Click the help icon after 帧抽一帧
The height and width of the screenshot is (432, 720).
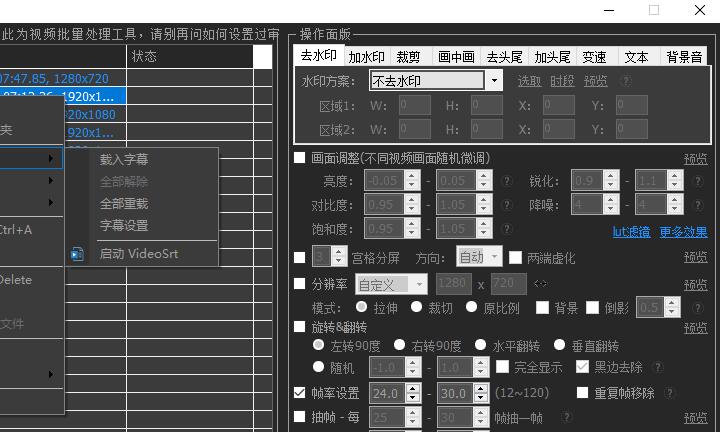pyautogui.click(x=567, y=418)
